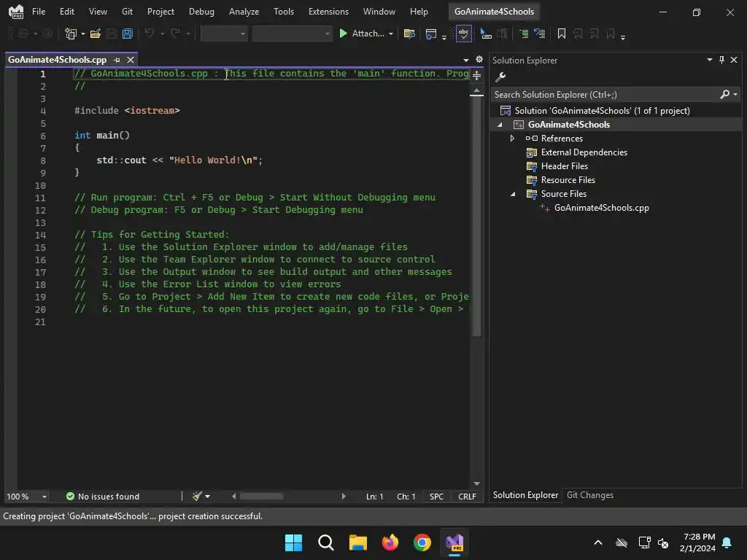
Task: Open the code cleanup broom icon
Action: (197, 496)
